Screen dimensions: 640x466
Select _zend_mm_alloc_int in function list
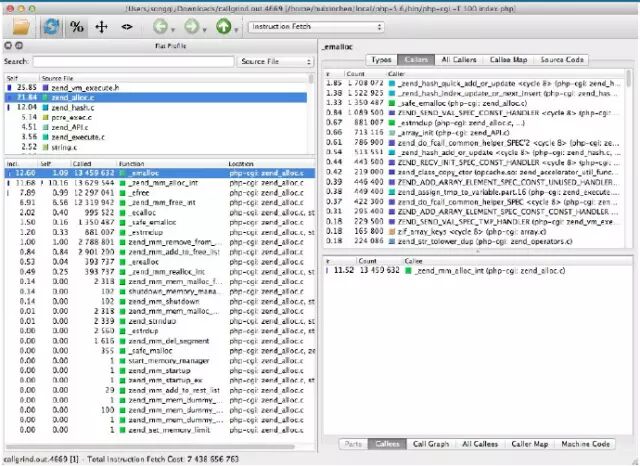pyautogui.click(x=160, y=183)
